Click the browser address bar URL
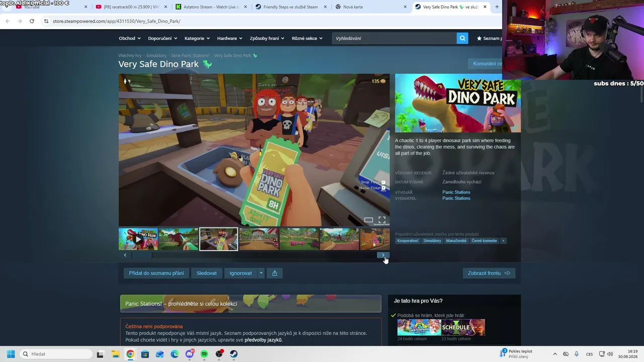Image resolution: width=644 pixels, height=362 pixels. coord(116,21)
